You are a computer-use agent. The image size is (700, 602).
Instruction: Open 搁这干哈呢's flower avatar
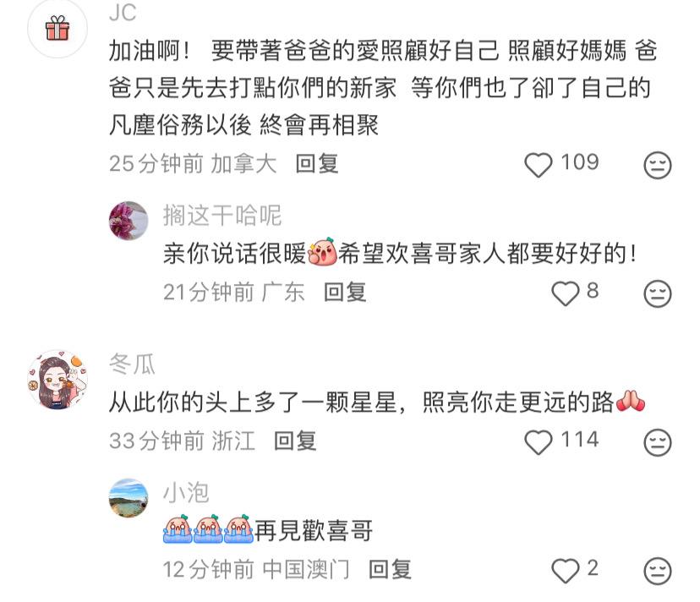pyautogui.click(x=129, y=221)
